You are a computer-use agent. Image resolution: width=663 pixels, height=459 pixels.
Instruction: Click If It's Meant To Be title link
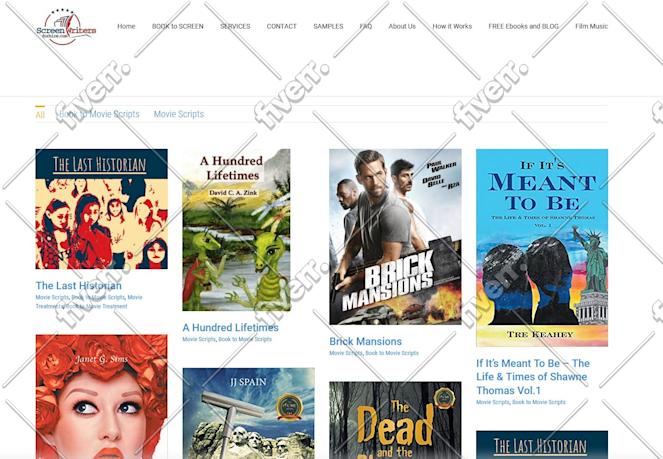coord(533,377)
